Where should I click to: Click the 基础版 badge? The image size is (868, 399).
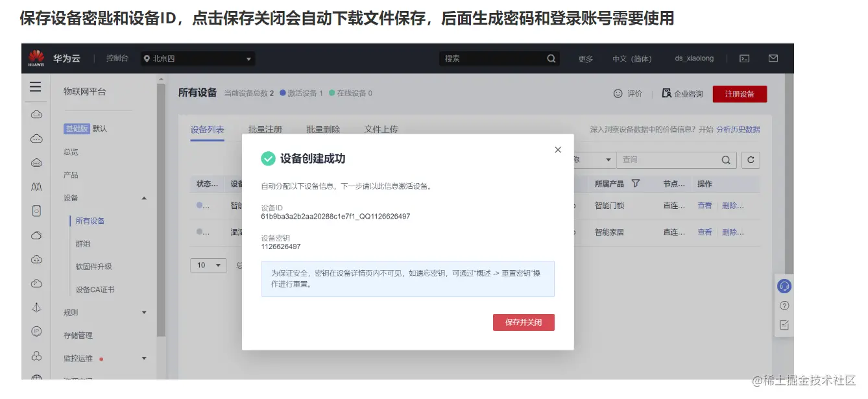(x=77, y=129)
